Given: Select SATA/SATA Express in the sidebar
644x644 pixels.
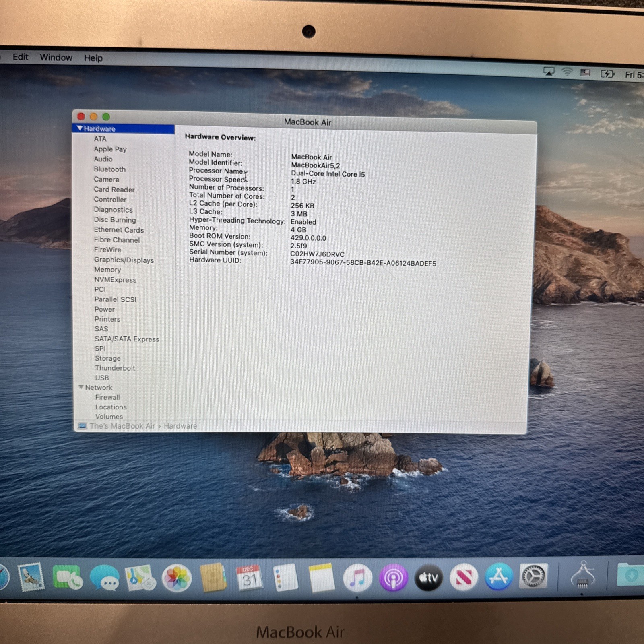Looking at the screenshot, I should [x=127, y=339].
